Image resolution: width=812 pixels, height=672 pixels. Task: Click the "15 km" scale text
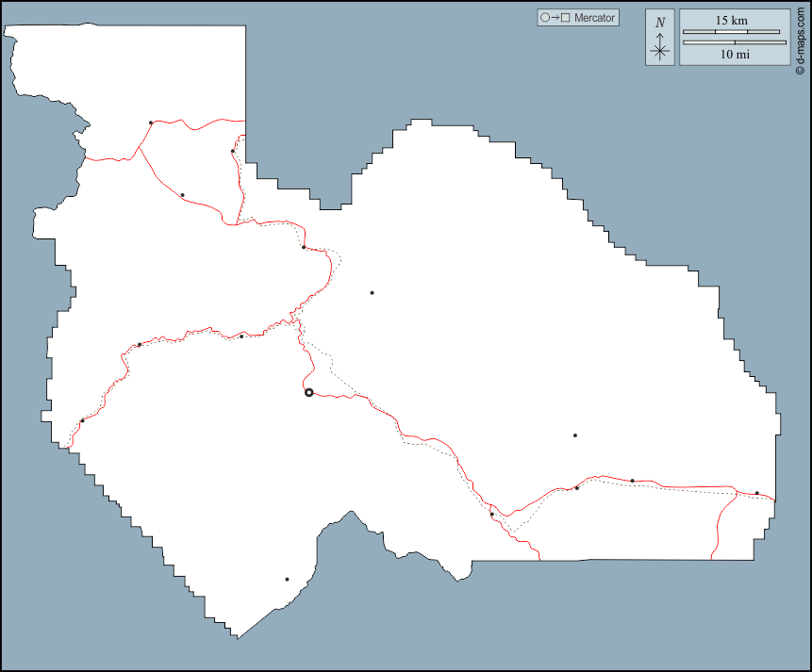pyautogui.click(x=731, y=20)
